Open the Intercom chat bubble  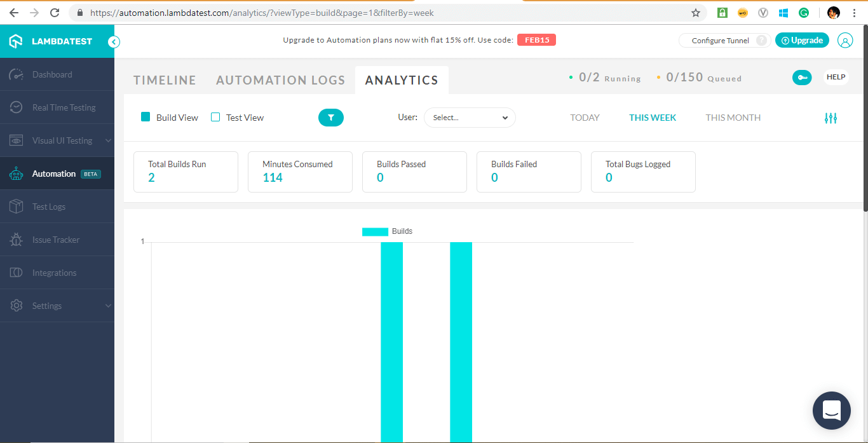pos(831,411)
